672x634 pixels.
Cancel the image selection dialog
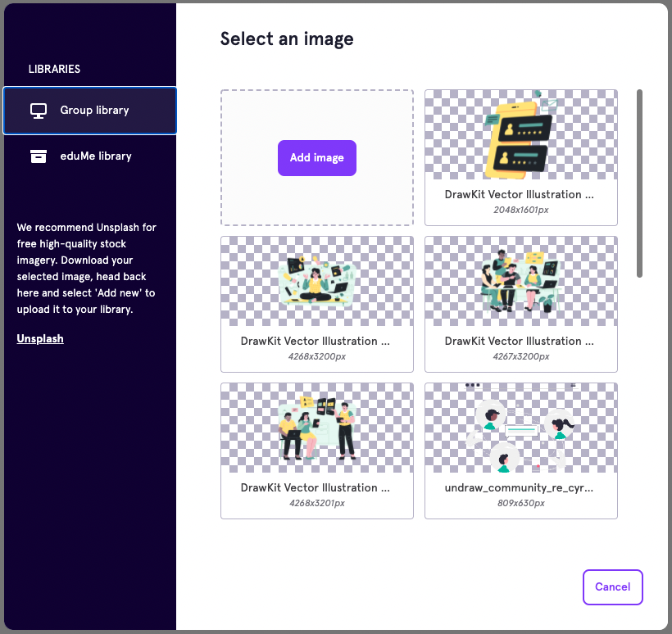click(612, 586)
